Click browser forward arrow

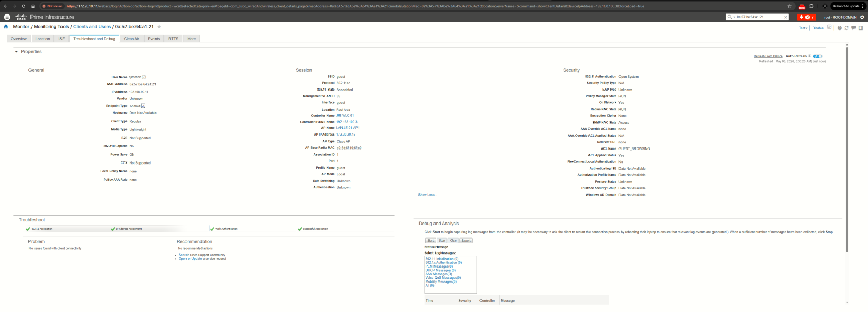[14, 6]
